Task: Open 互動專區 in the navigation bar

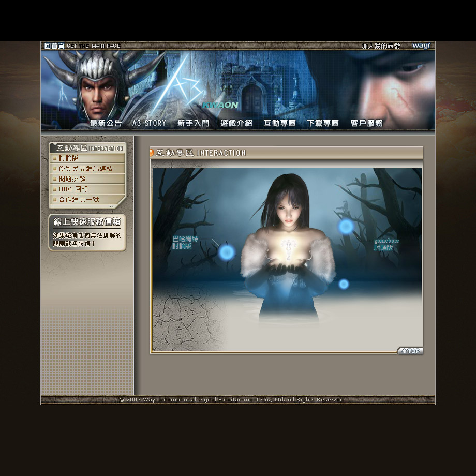Action: click(x=279, y=123)
